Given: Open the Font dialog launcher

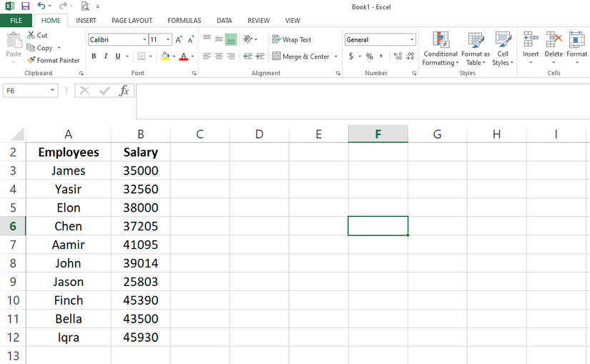Looking at the screenshot, I should point(194,74).
